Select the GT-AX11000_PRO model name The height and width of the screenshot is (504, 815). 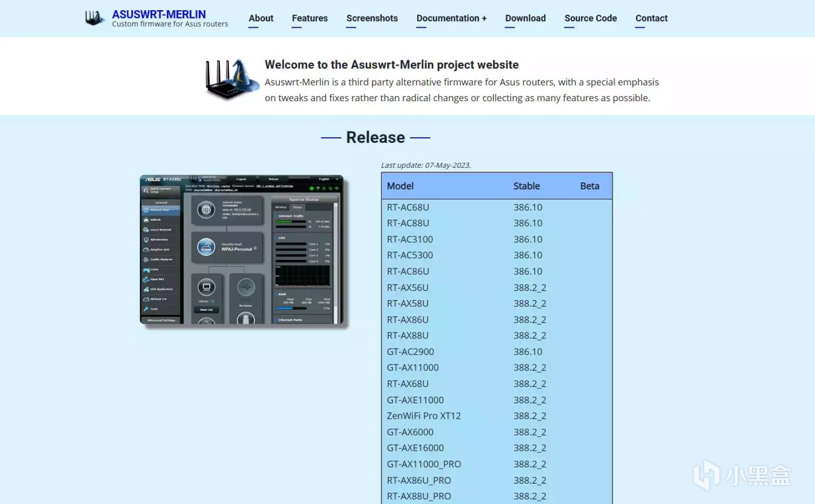click(424, 464)
